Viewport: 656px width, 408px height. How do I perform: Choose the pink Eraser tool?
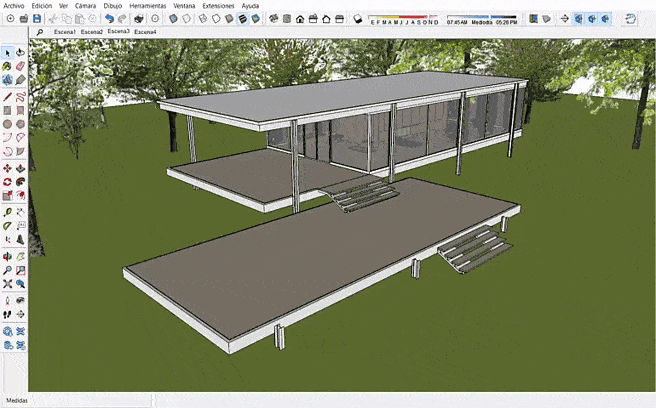pos(20,66)
